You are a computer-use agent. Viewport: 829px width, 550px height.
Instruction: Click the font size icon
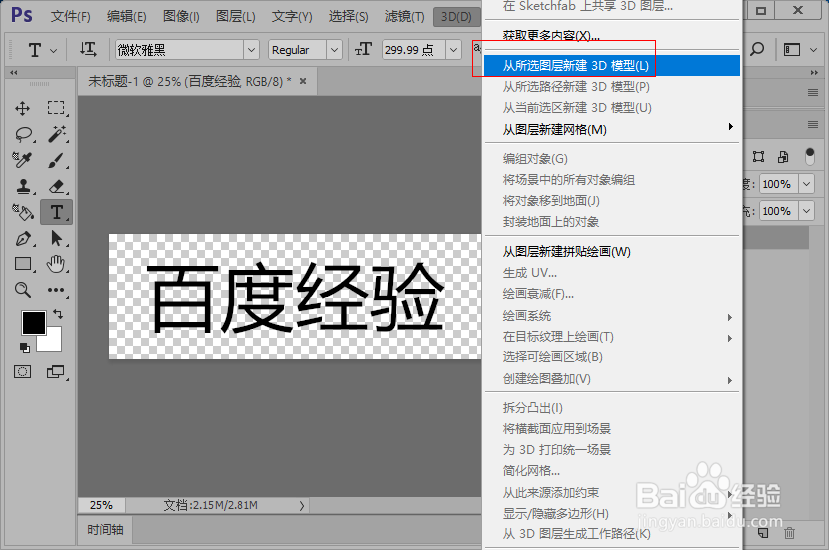pos(363,50)
